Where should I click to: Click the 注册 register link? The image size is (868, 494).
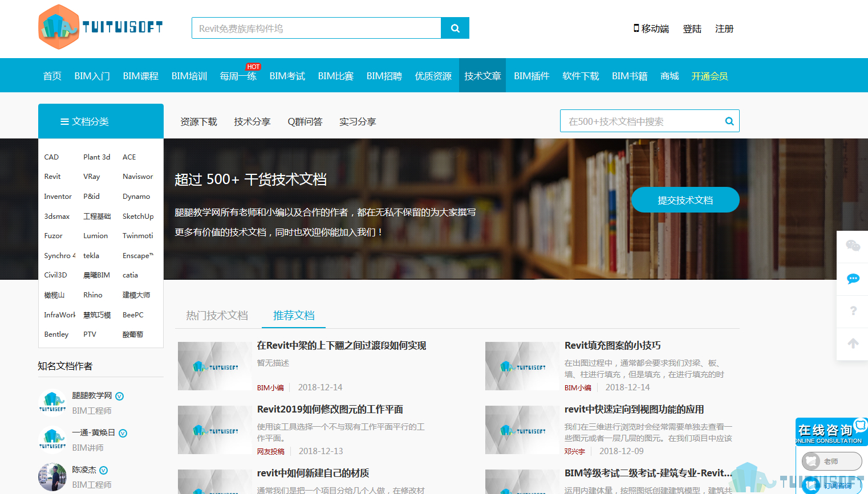coord(724,28)
